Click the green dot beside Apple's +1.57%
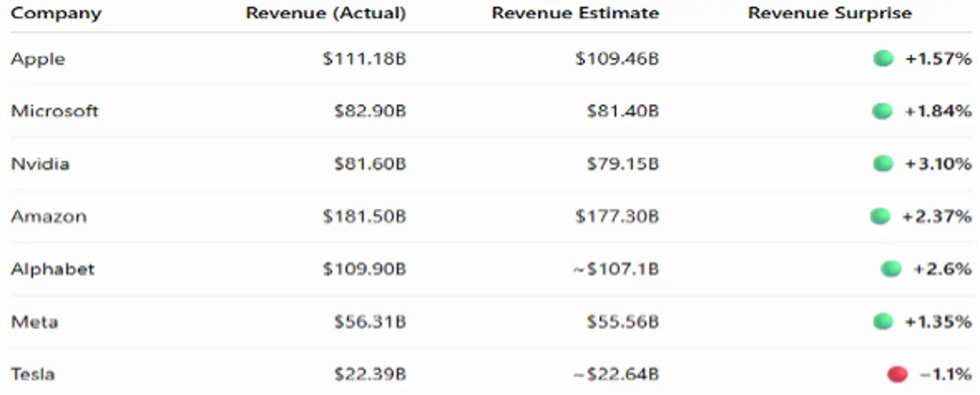 point(883,59)
